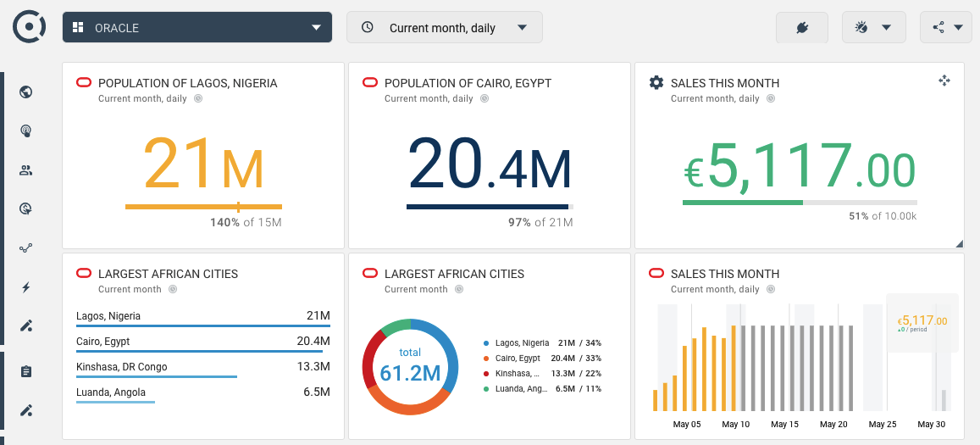
Task: Click the green legend dot for Luanda
Action: [x=485, y=389]
